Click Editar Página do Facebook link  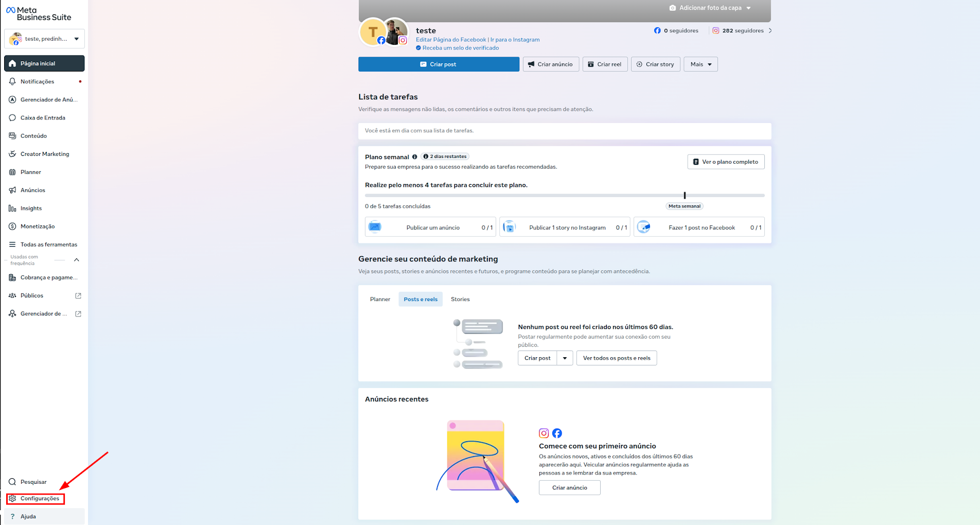pos(451,40)
